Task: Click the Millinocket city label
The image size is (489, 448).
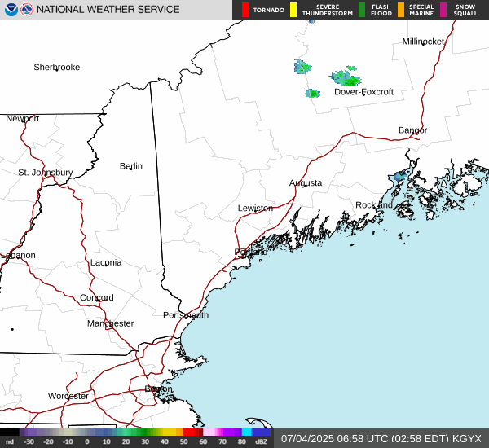Action: (423, 42)
